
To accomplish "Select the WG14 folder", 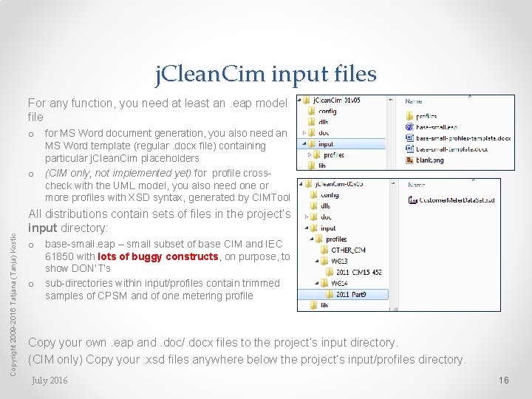I will click(x=334, y=283).
